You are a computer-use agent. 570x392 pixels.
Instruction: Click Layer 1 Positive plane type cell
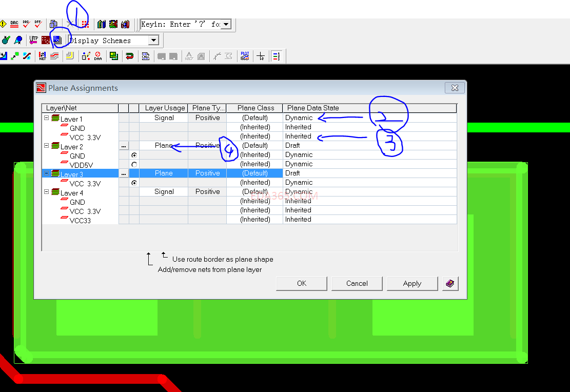(x=207, y=118)
